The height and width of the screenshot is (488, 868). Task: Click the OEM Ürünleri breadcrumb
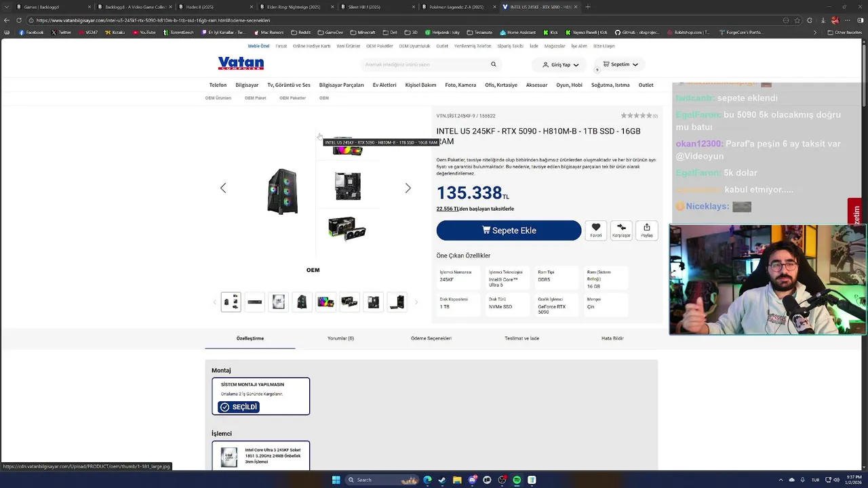218,98
